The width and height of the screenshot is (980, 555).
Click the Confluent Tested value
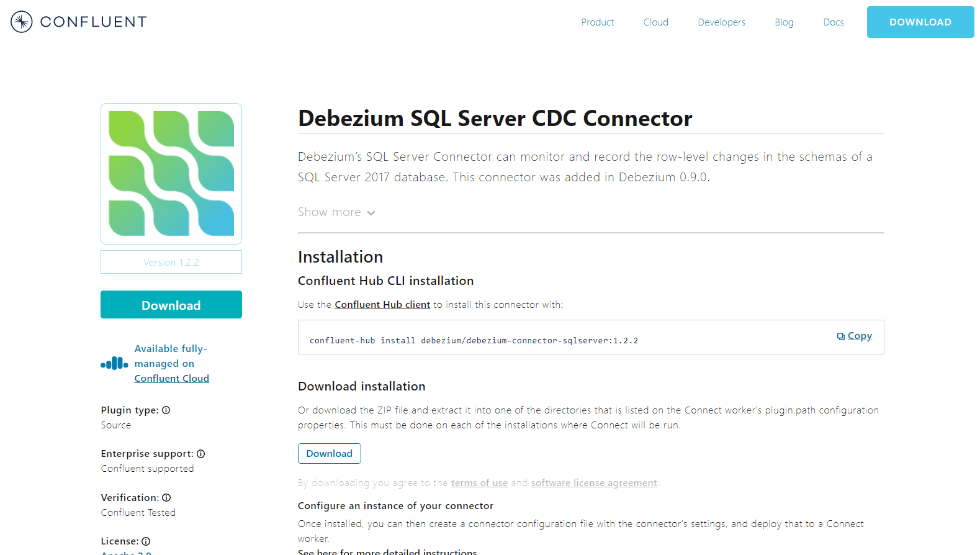tap(138, 513)
